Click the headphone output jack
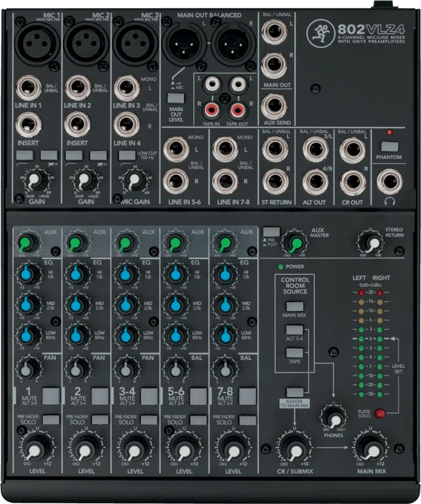Image resolution: width=421 pixels, height=504 pixels. point(390,183)
